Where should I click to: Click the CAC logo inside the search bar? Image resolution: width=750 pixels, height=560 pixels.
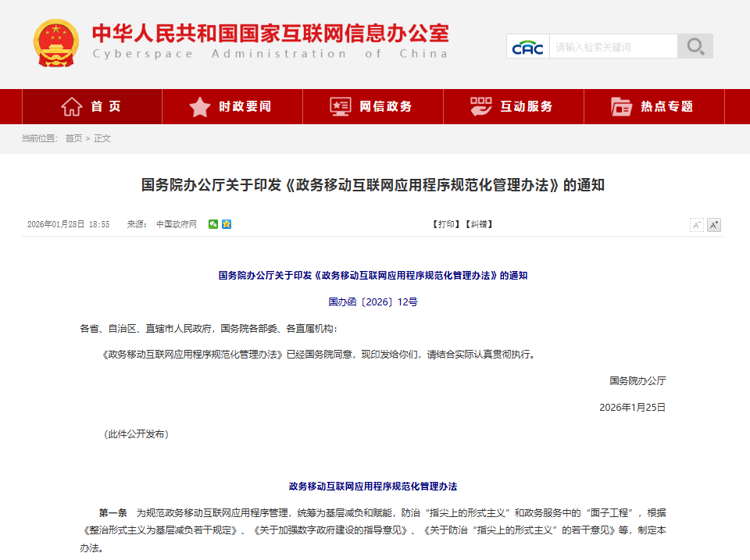(x=528, y=46)
